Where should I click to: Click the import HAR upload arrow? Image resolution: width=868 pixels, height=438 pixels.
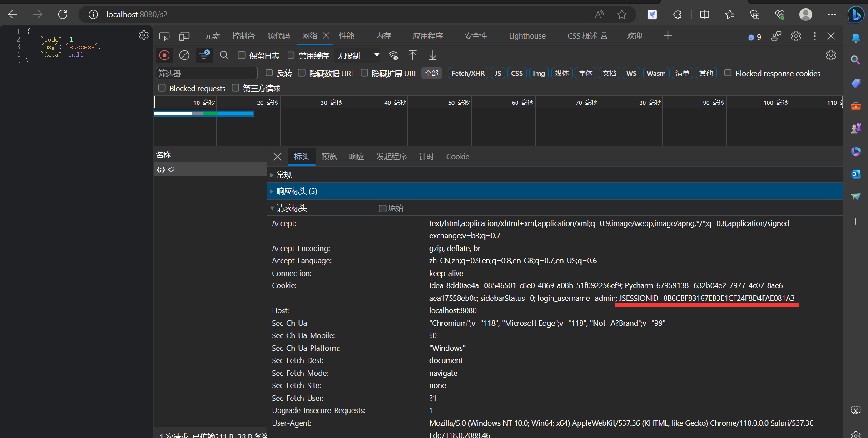point(412,55)
